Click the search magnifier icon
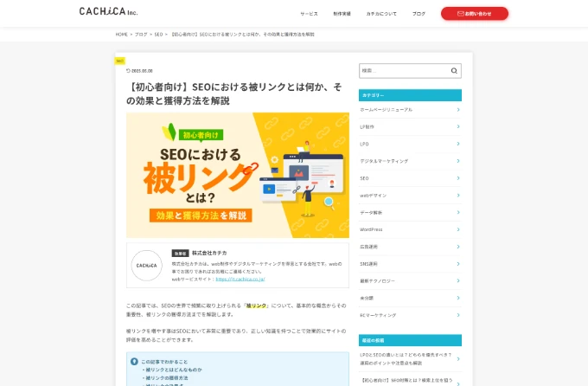 click(x=454, y=71)
